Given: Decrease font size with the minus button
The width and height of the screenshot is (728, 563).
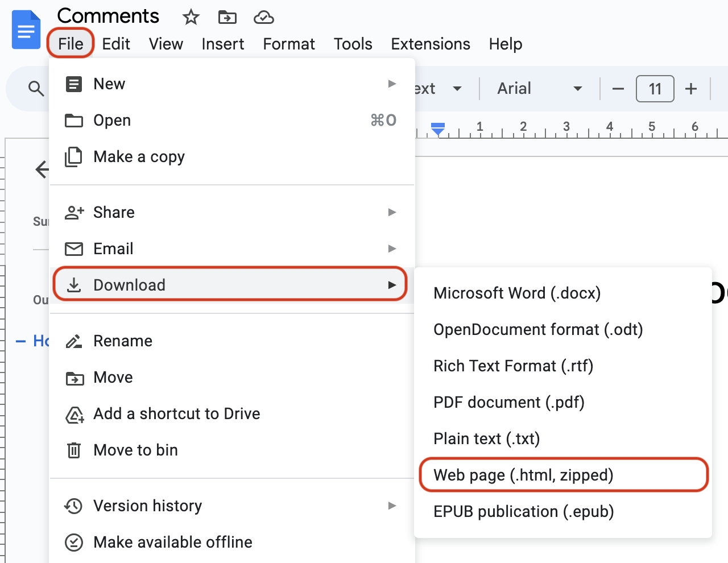Looking at the screenshot, I should 618,89.
